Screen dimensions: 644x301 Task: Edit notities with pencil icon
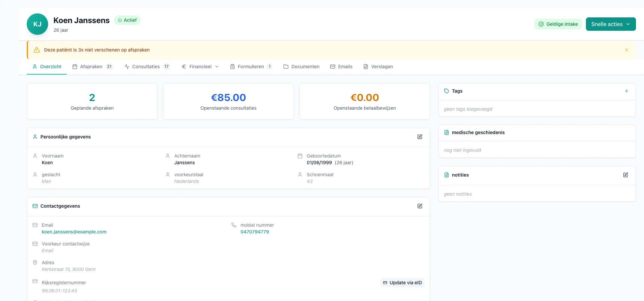pos(626,175)
